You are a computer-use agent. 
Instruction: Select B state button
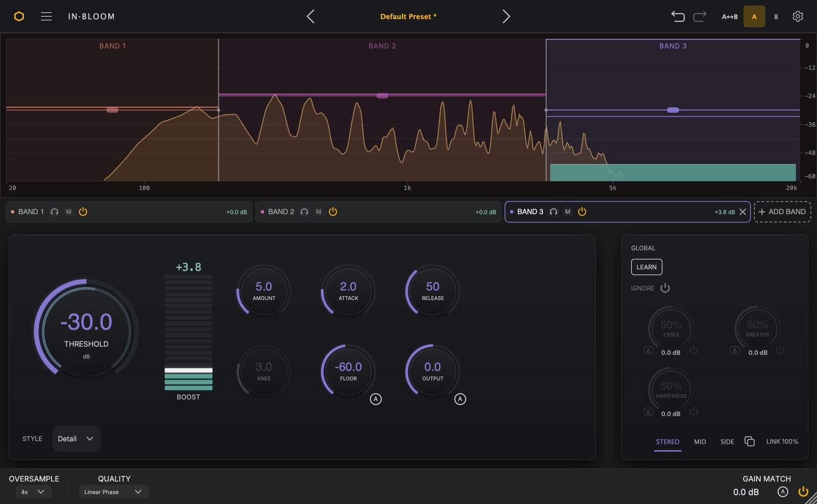[x=776, y=17]
